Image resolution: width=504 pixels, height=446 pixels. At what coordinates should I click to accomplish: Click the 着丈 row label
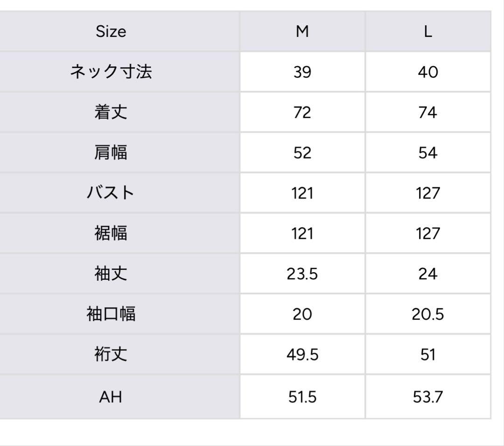click(x=111, y=112)
